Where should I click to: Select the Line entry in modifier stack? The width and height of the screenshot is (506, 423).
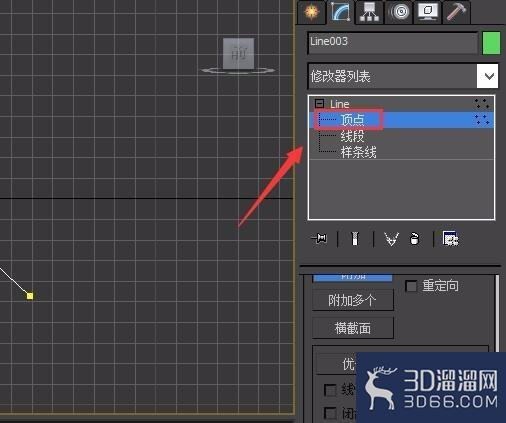(x=340, y=104)
